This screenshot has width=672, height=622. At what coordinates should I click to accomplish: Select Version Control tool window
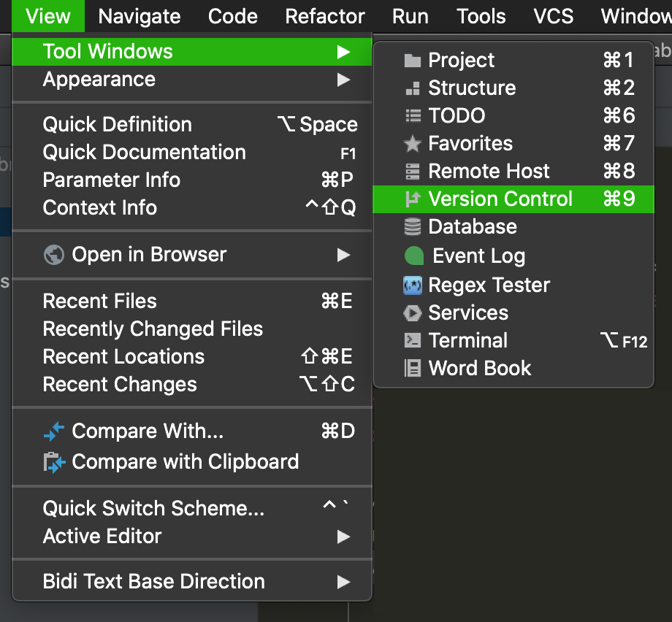pos(500,199)
